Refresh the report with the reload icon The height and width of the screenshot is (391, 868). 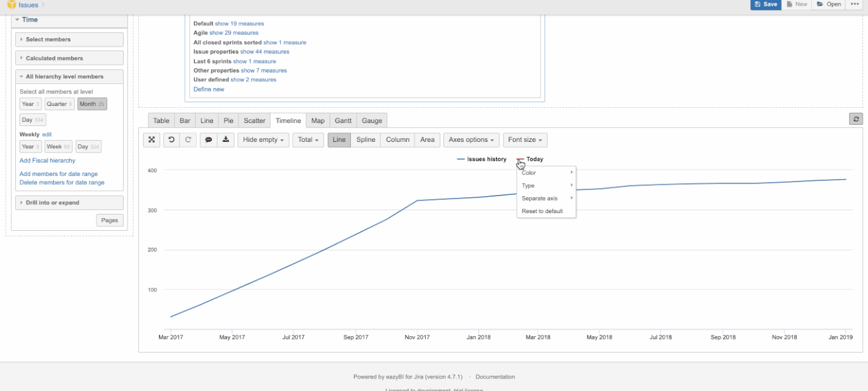tap(857, 117)
